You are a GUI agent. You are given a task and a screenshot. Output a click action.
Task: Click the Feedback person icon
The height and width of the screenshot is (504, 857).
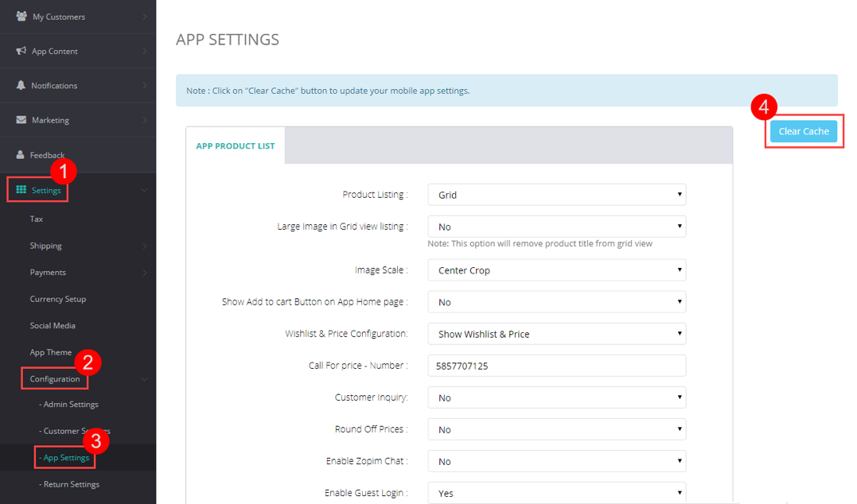pos(21,155)
